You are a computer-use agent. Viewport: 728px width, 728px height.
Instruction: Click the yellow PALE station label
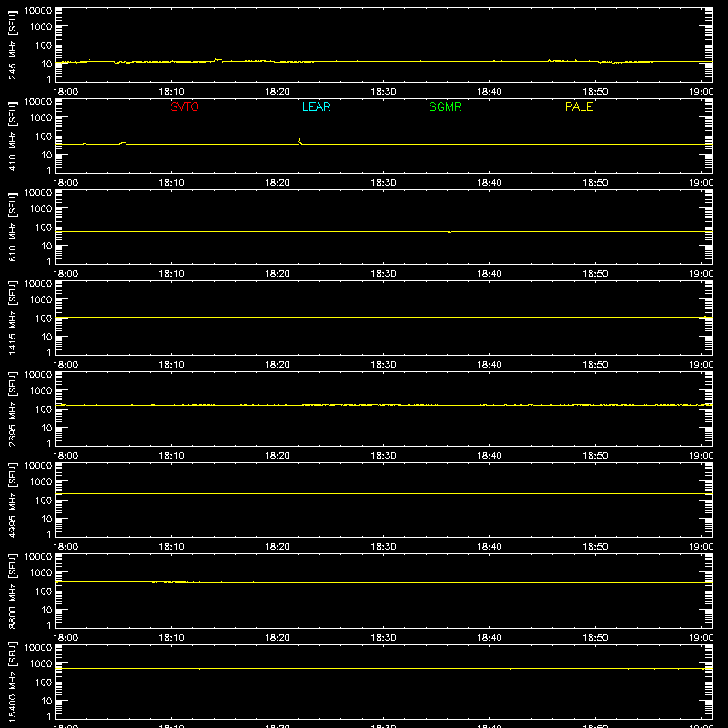coord(579,106)
